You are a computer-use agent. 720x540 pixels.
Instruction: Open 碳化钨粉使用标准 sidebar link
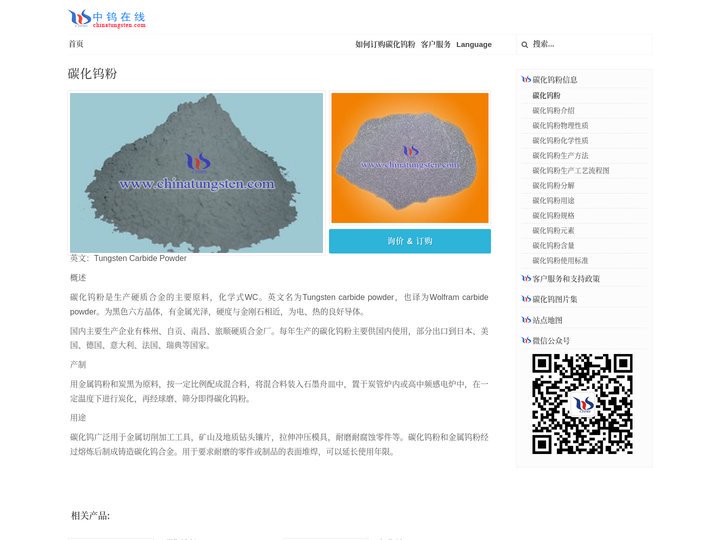click(x=560, y=260)
